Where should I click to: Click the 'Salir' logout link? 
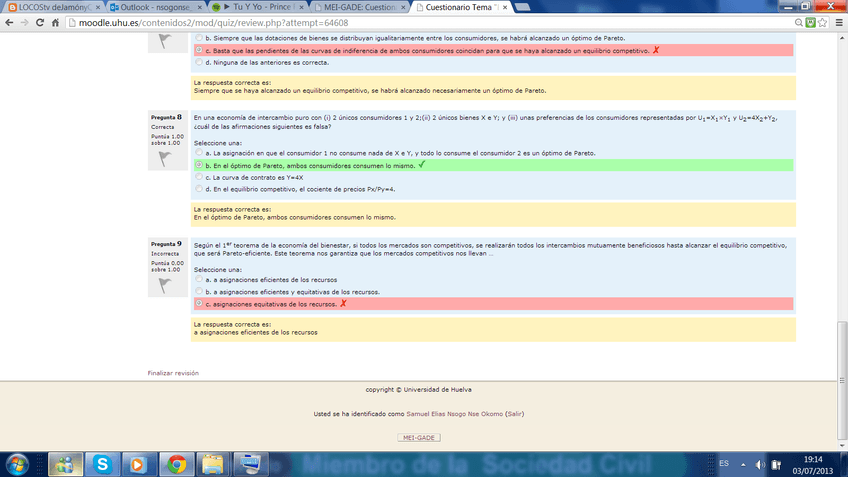click(x=514, y=414)
